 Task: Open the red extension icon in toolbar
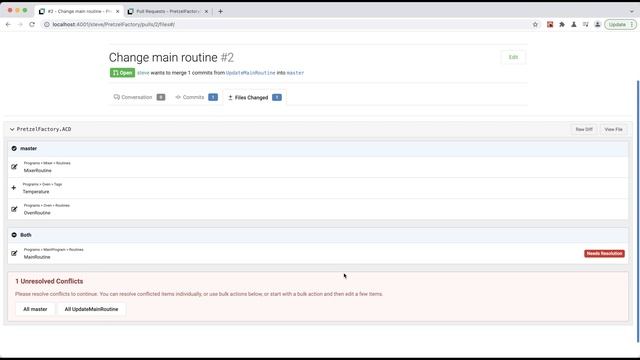[550, 24]
